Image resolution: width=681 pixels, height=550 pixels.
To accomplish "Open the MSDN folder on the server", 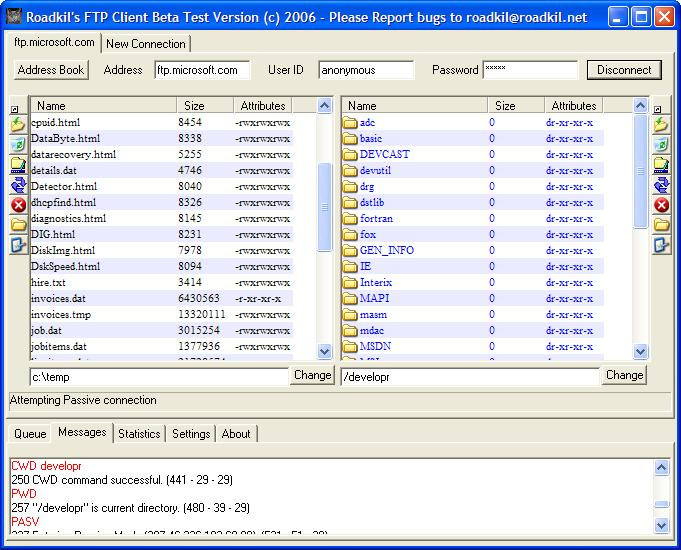I will point(373,346).
